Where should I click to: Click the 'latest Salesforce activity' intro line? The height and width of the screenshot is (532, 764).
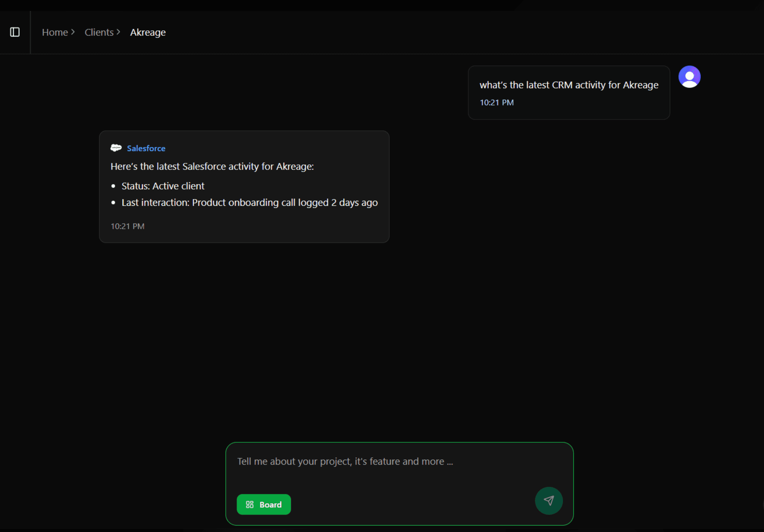tap(212, 166)
